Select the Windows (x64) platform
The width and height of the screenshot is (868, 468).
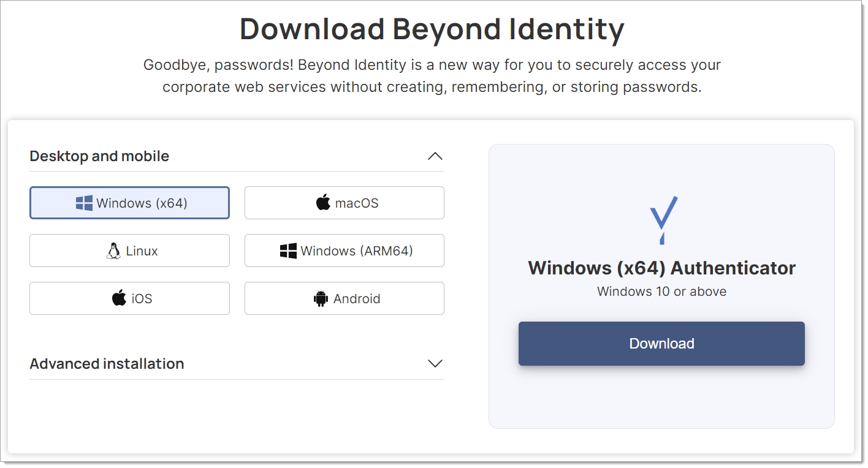pyautogui.click(x=129, y=202)
